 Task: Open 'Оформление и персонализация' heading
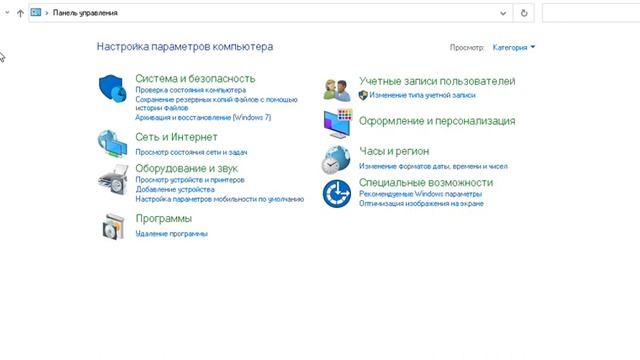tap(437, 121)
